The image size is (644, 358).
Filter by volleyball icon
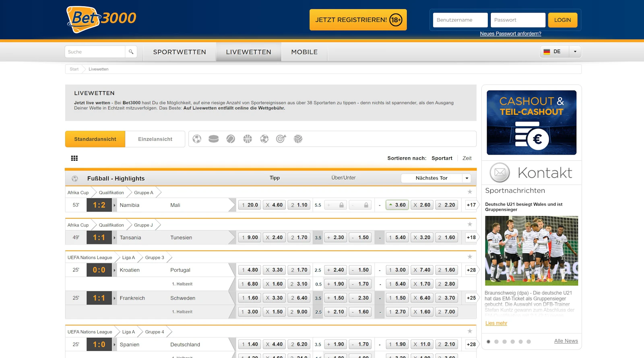pyautogui.click(x=298, y=139)
